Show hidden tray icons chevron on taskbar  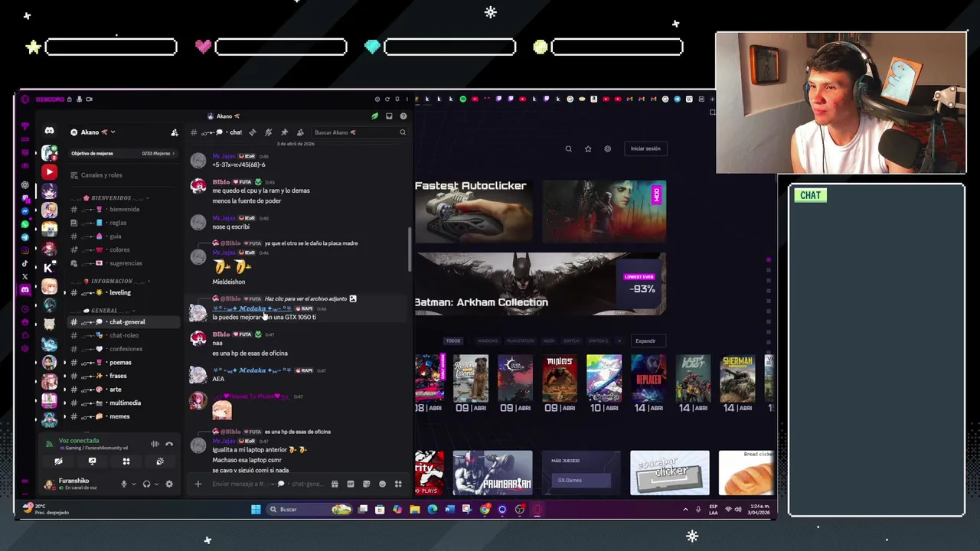pos(685,509)
